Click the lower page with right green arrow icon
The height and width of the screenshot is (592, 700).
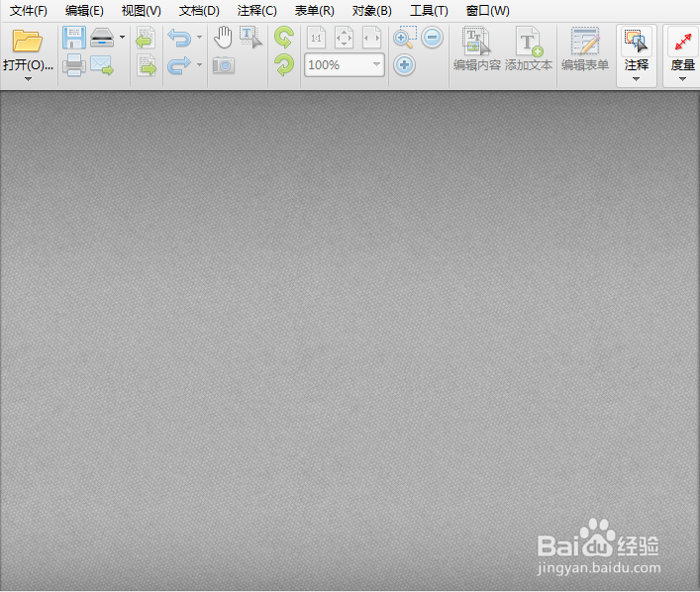(x=147, y=65)
